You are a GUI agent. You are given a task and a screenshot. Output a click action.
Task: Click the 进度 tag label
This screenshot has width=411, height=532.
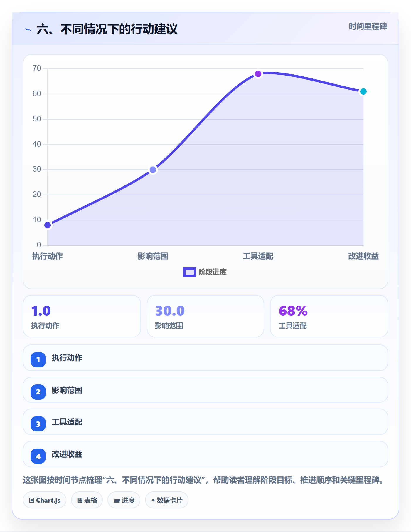(128, 500)
